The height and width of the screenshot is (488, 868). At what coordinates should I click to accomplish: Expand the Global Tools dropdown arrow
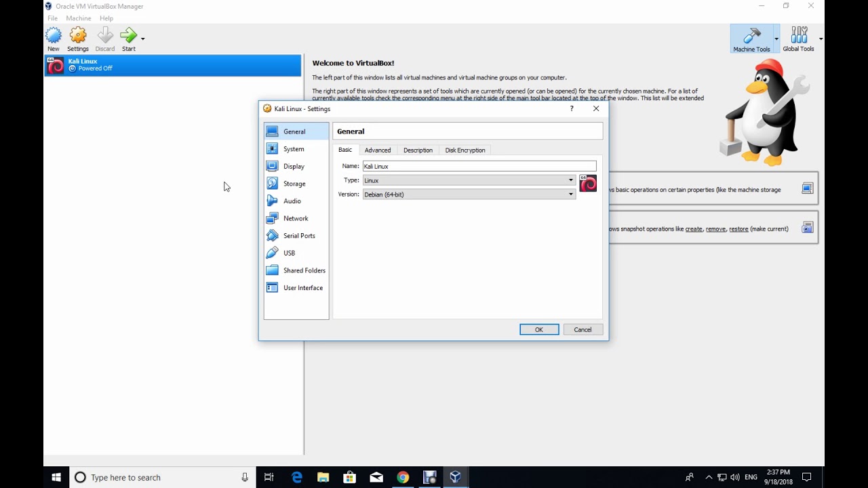point(821,39)
